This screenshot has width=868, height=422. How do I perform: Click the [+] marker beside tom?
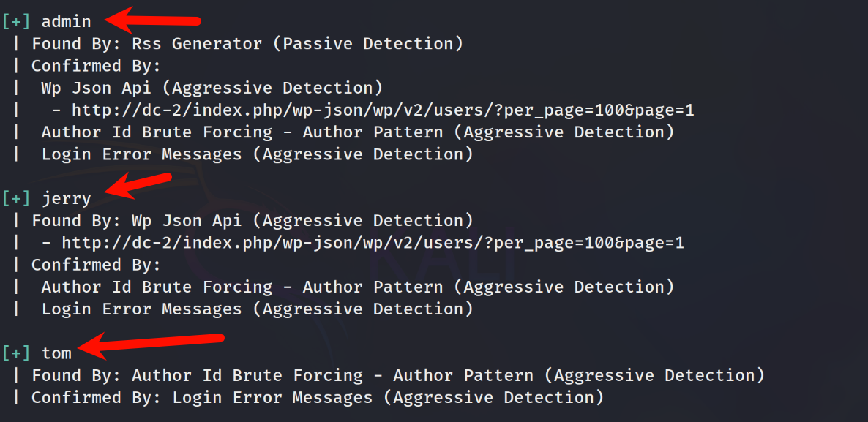coord(17,353)
